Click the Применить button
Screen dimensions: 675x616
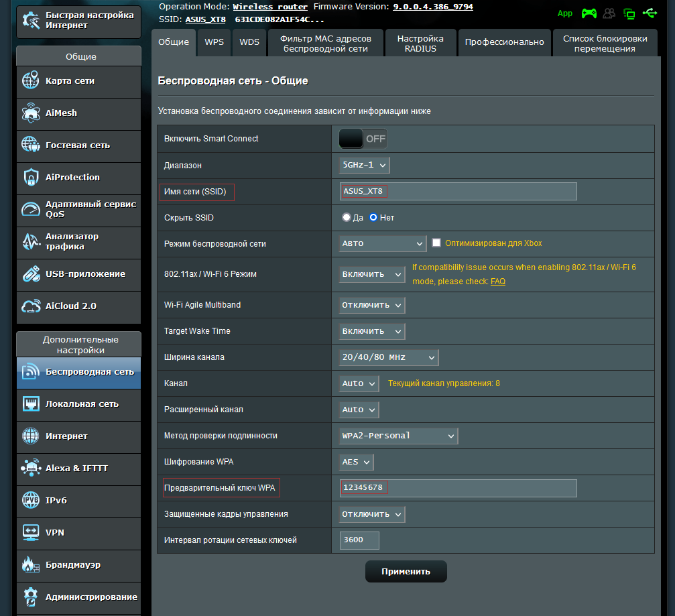click(x=406, y=571)
